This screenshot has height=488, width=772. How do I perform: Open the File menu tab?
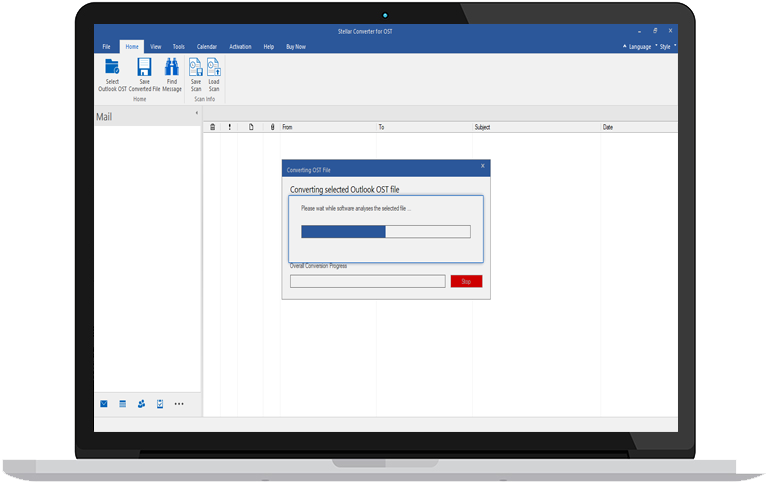(x=106, y=47)
